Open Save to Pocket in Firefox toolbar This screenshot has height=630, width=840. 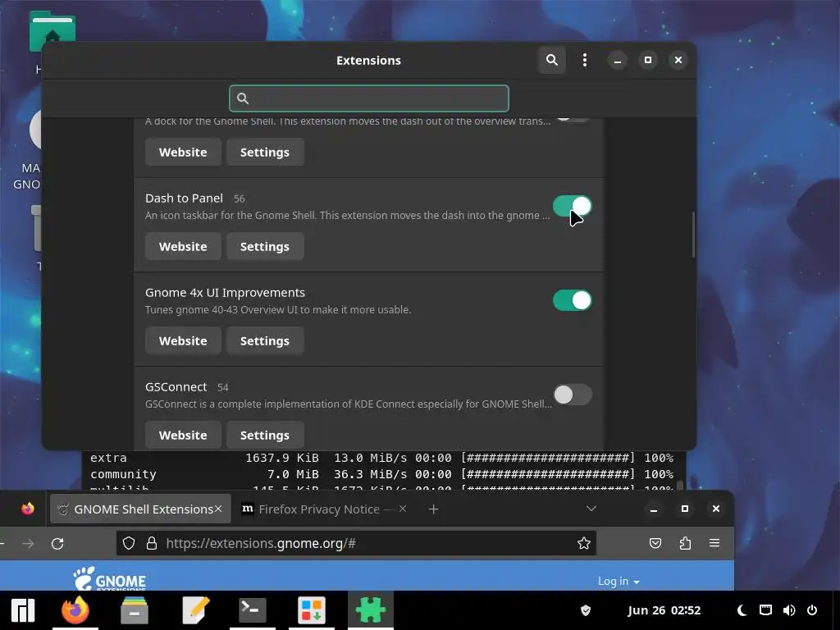[655, 543]
